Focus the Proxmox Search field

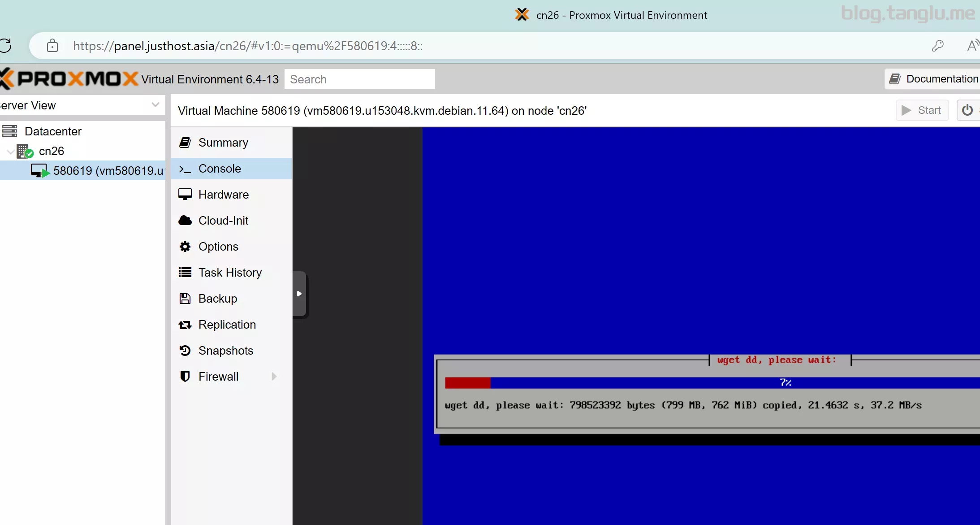[359, 79]
